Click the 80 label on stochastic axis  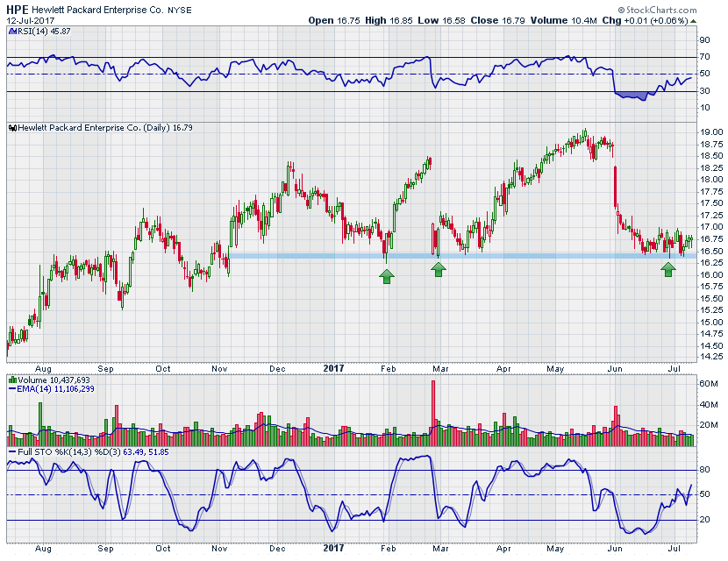tap(705, 470)
